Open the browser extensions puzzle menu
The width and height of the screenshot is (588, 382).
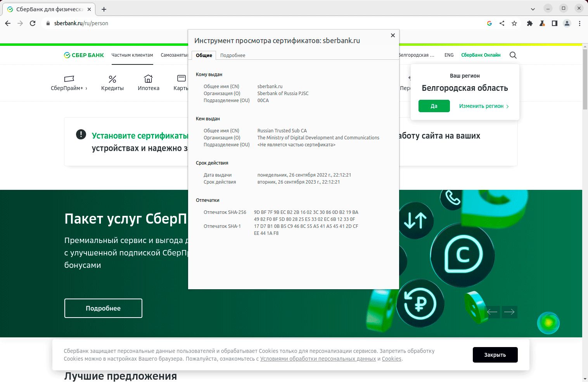pyautogui.click(x=530, y=23)
